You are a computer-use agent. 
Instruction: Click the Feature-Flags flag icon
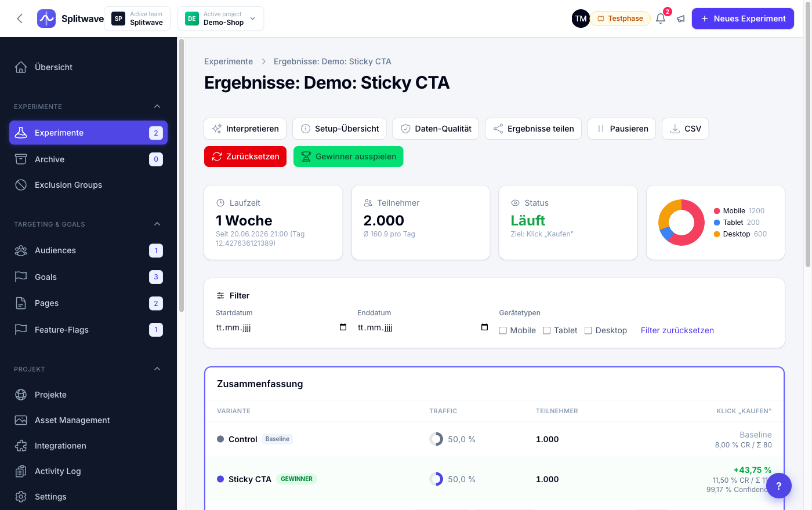tap(21, 330)
